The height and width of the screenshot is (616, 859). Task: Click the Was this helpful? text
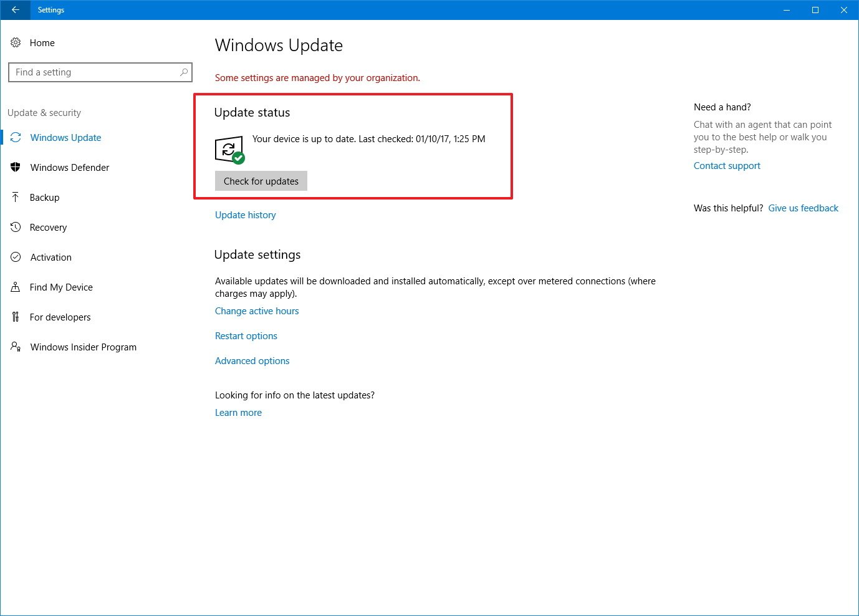tap(728, 208)
